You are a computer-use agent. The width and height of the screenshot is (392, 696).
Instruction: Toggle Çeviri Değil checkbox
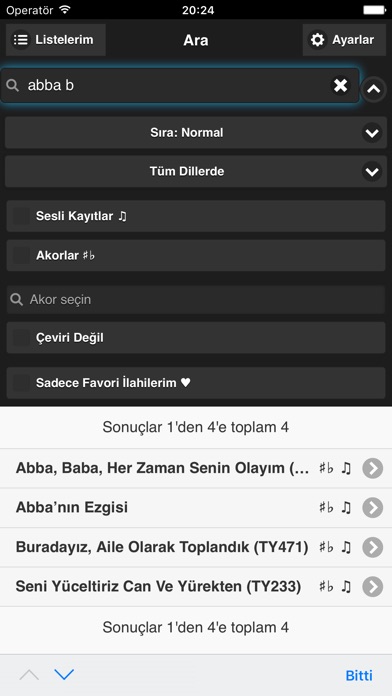(x=21, y=338)
